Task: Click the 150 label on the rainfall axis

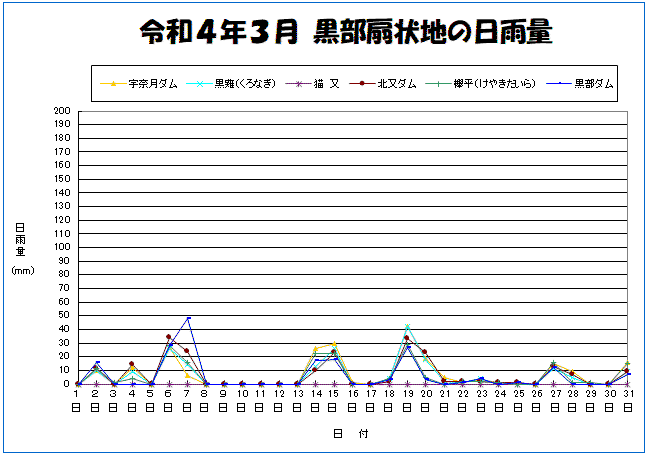Action: 62,179
